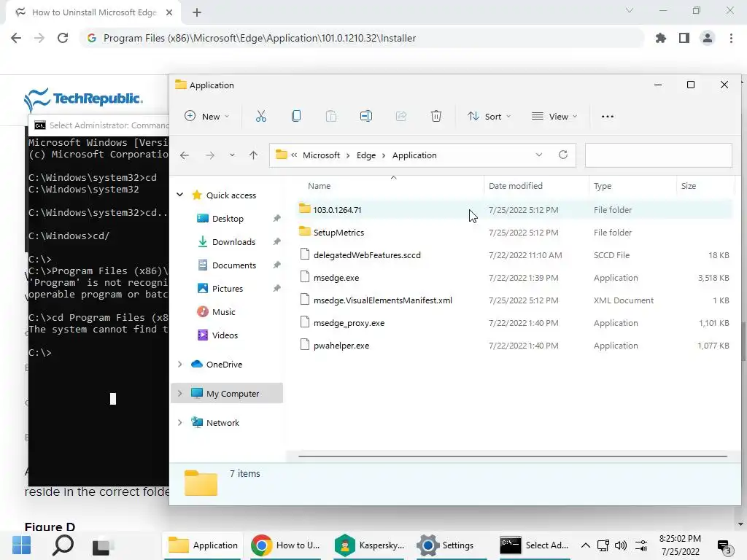Select Pictures in Quick access
Viewport: 747px width, 560px height.
point(228,289)
